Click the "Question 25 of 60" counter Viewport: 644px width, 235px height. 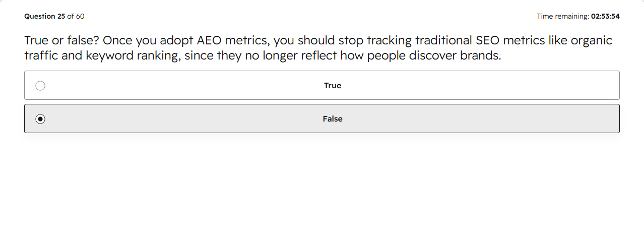(x=54, y=16)
